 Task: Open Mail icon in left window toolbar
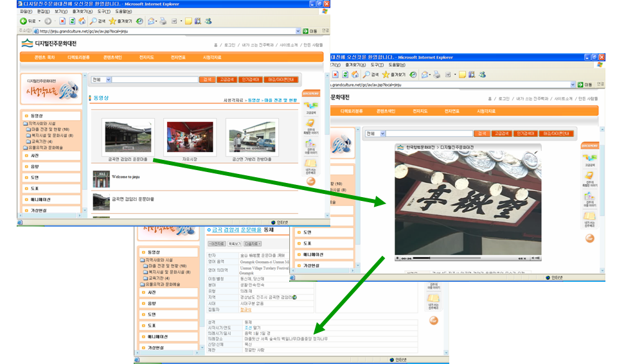(x=151, y=21)
